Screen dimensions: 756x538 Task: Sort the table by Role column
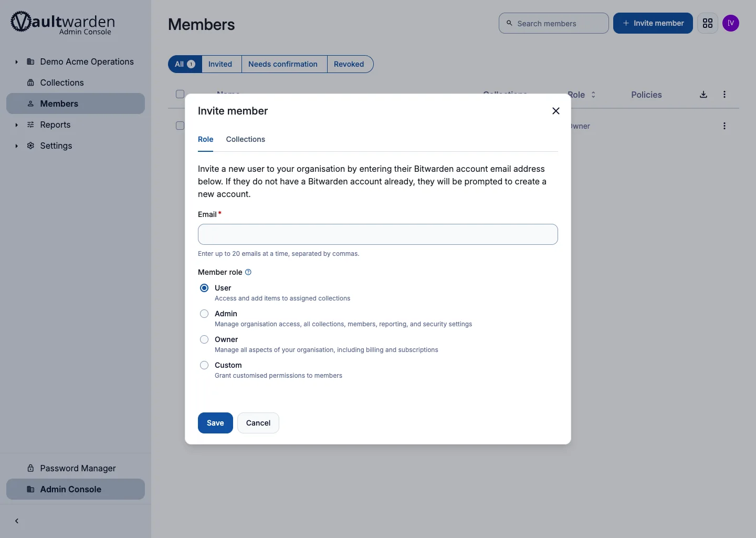pos(582,95)
